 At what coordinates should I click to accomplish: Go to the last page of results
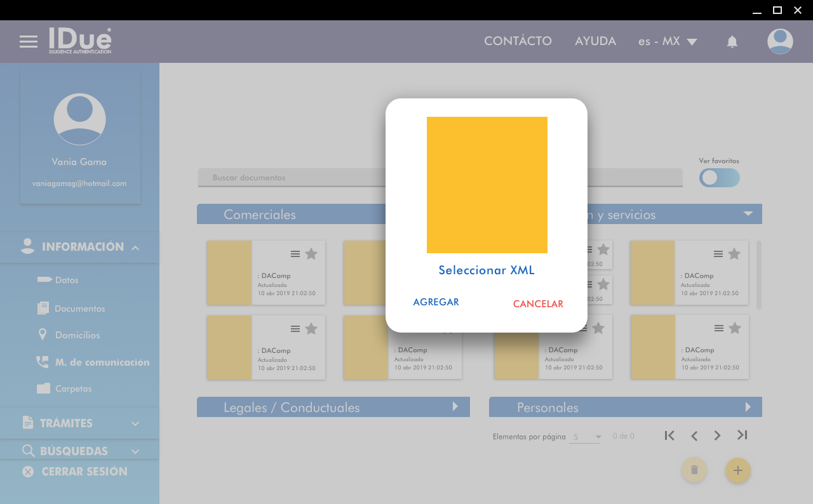tap(742, 435)
